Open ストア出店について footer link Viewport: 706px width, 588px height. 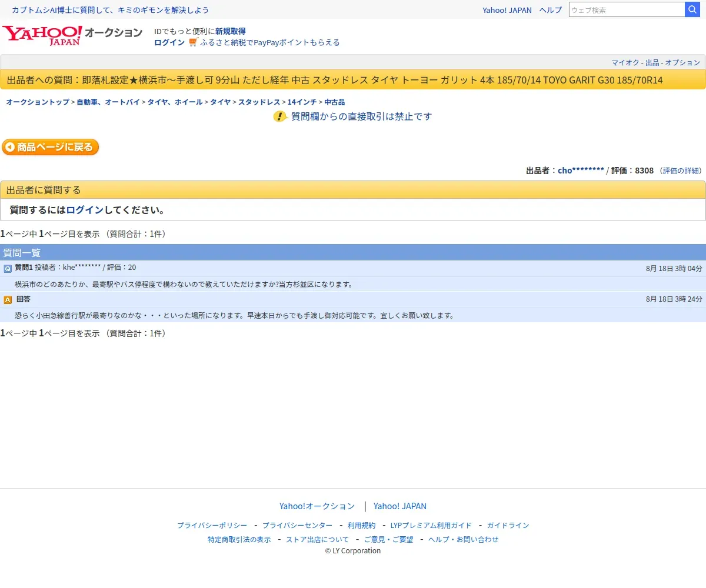[317, 540]
